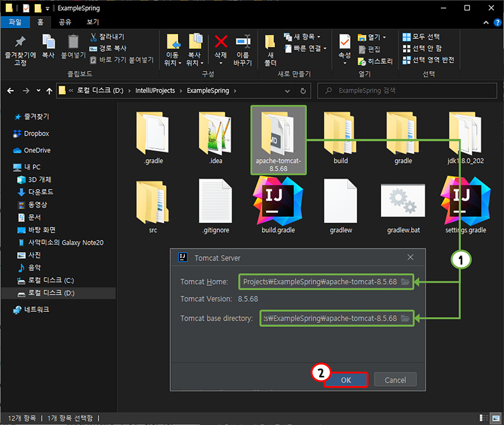The image size is (504, 425).
Task: Click the ExampleSpring search box
Action: click(407, 91)
